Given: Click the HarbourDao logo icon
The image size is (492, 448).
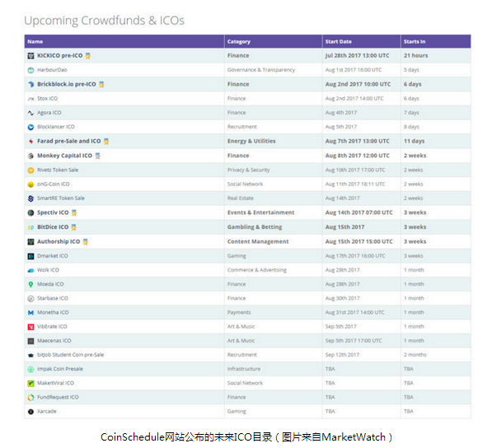Looking at the screenshot, I should (30, 70).
